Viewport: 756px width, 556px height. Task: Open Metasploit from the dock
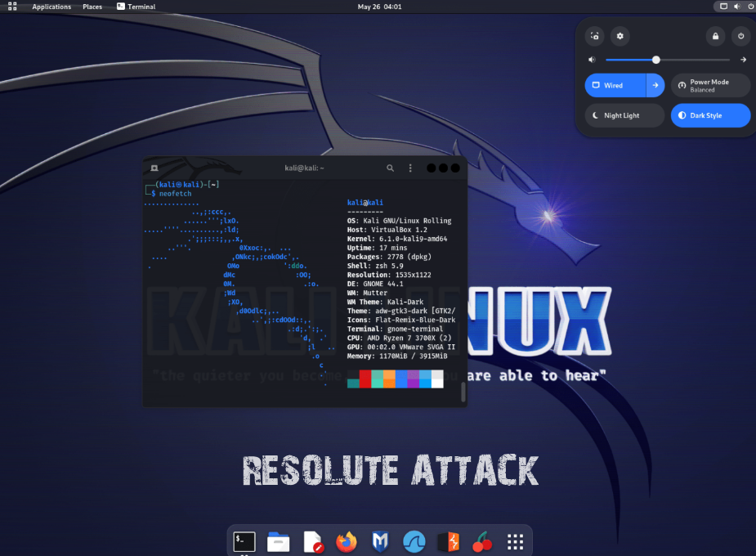380,541
